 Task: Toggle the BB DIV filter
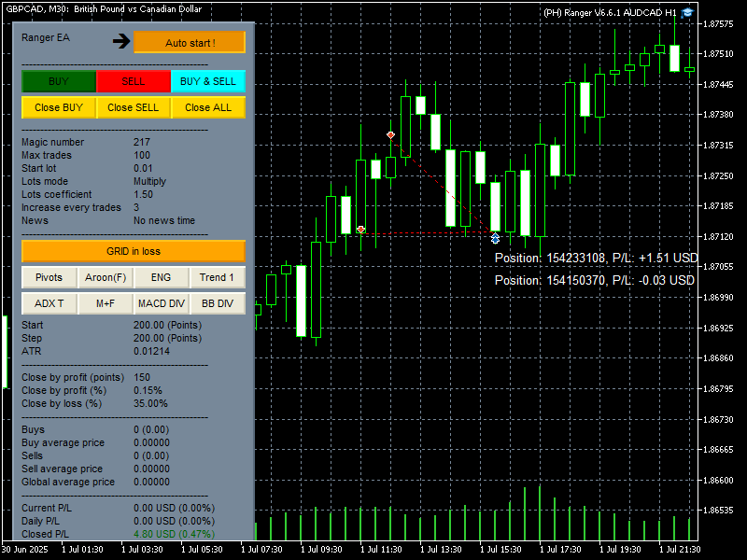(218, 303)
